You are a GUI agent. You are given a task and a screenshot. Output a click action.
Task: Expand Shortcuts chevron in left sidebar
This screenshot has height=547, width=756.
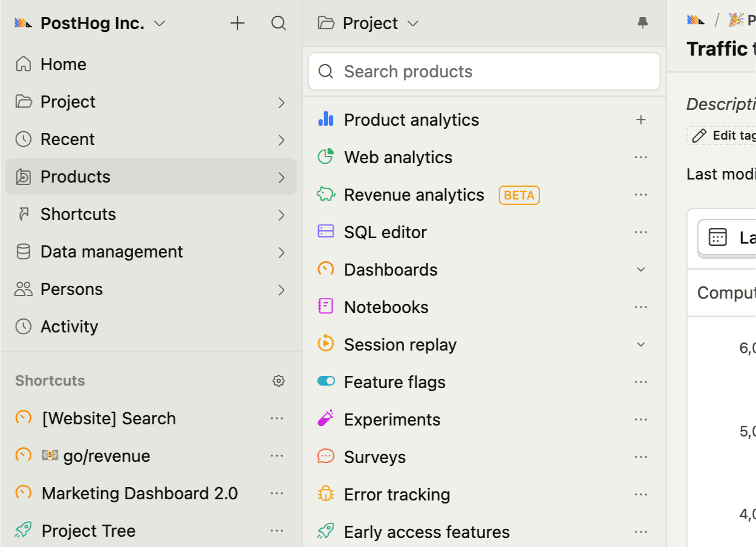point(281,215)
